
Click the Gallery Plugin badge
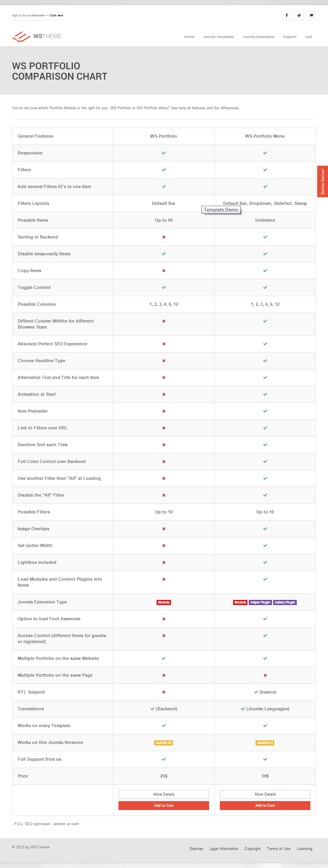coord(285,602)
